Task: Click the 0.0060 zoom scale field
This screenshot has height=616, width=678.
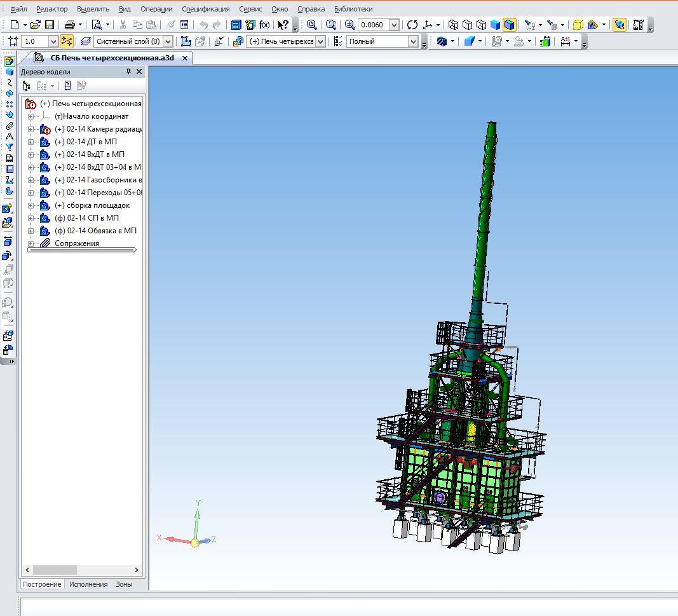Action: point(373,25)
